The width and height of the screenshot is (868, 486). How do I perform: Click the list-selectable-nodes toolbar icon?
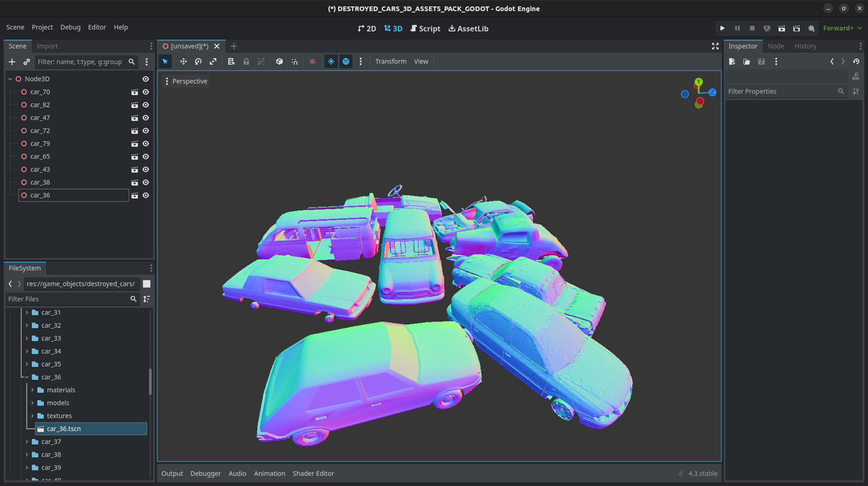tap(231, 61)
